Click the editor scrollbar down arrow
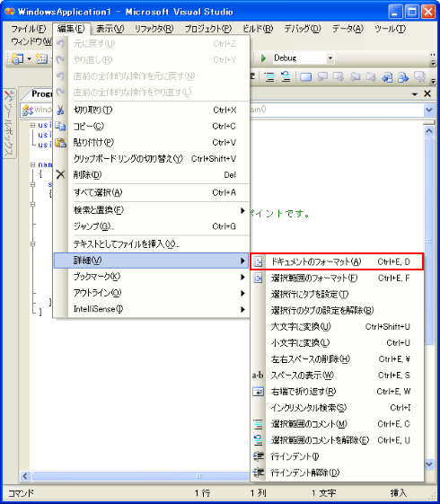 (x=428, y=464)
